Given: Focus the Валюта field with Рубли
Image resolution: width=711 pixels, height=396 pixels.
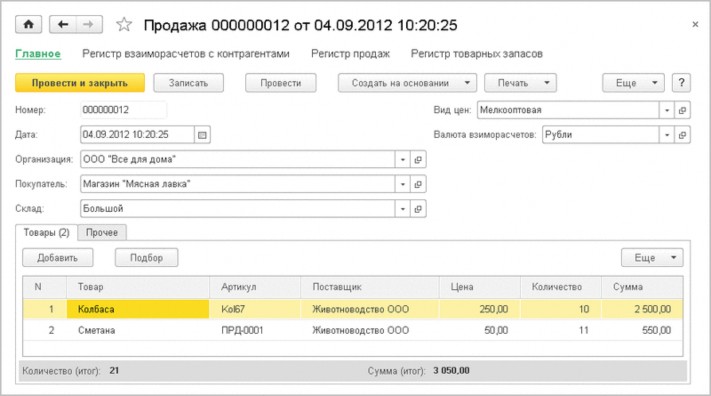Looking at the screenshot, I should pyautogui.click(x=601, y=135).
